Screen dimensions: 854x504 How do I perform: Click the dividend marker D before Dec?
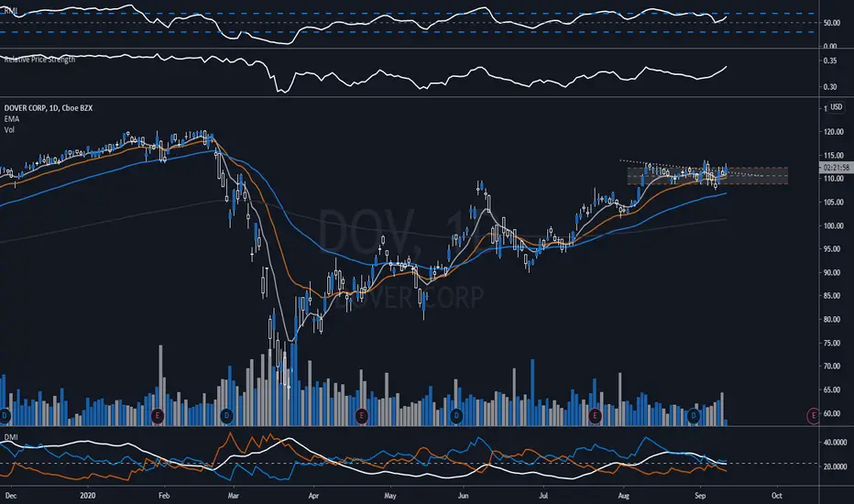click(x=5, y=416)
